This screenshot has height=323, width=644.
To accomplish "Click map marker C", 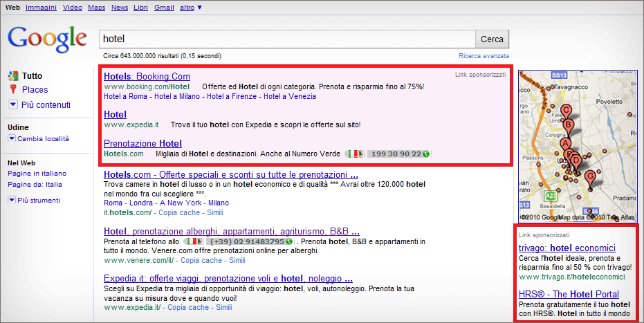I will [x=567, y=113].
